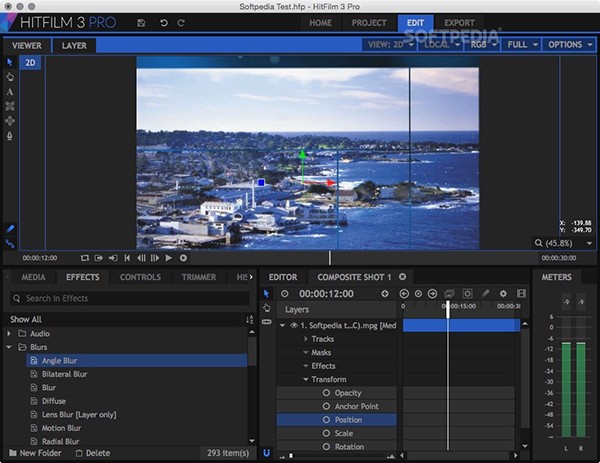Open the LOCAL dropdown
The height and width of the screenshot is (463, 600).
[441, 45]
